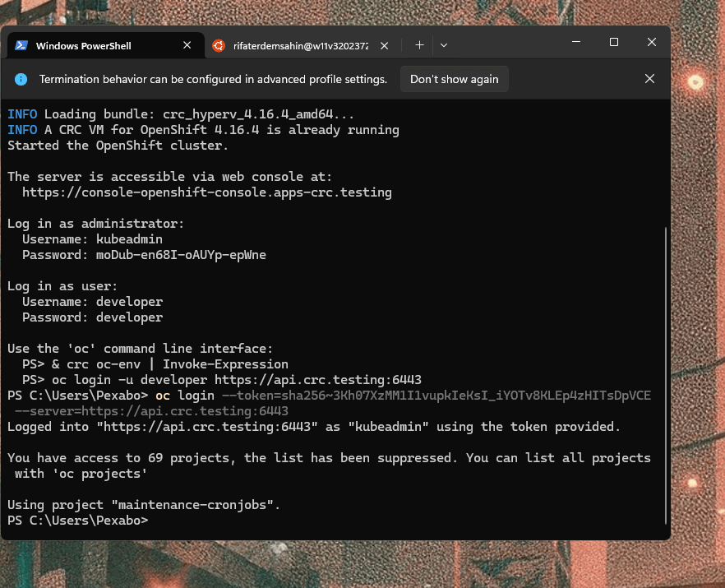The image size is (725, 588).
Task: Click the 'Loading bundle: crc_hyperv' INFO line
Action: tap(181, 114)
